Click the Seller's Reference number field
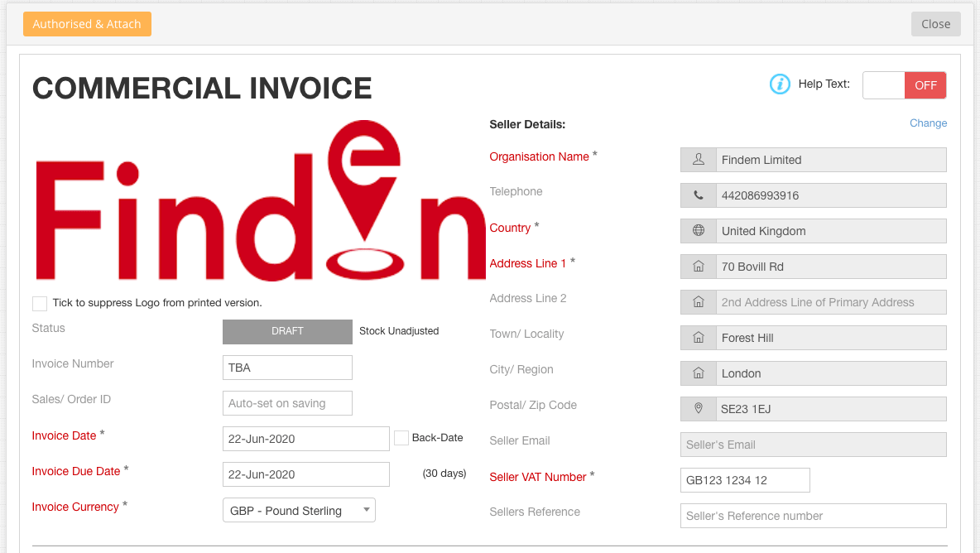 click(x=813, y=516)
